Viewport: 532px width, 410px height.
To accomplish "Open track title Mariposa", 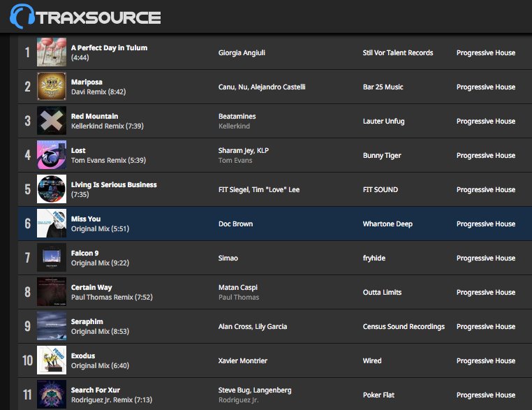I will [87, 82].
